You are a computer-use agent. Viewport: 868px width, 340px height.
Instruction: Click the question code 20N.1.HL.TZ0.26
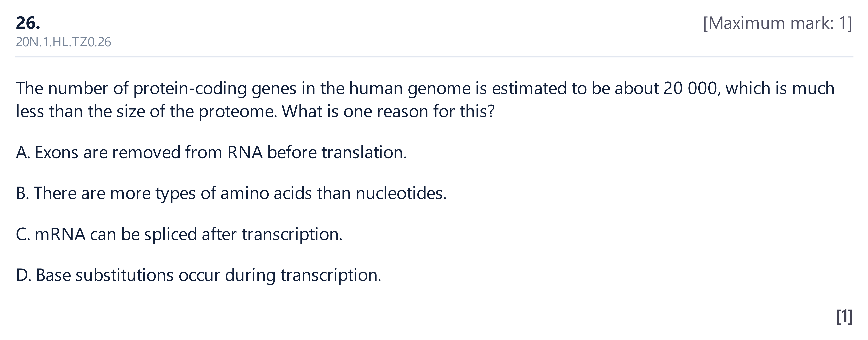[63, 42]
